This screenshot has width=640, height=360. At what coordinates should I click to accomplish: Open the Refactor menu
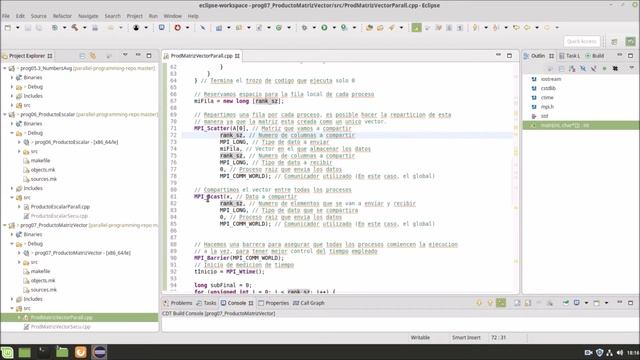(x=62, y=16)
